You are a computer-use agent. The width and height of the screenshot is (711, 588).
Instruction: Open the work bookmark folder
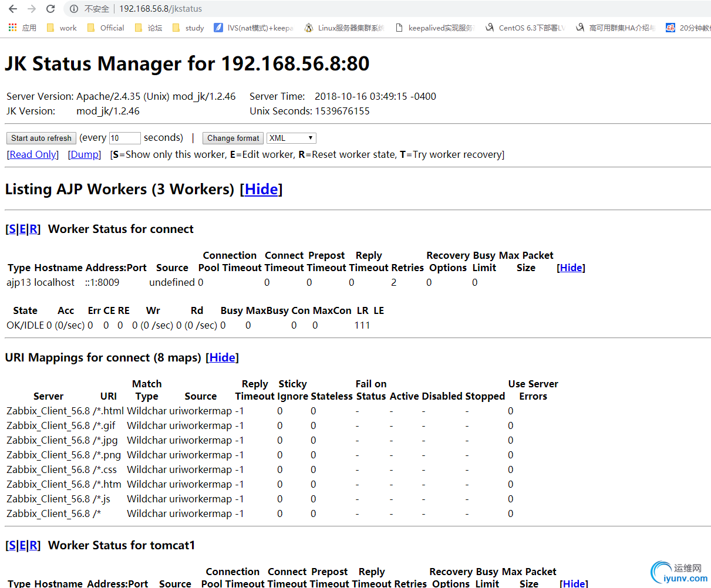[61, 28]
